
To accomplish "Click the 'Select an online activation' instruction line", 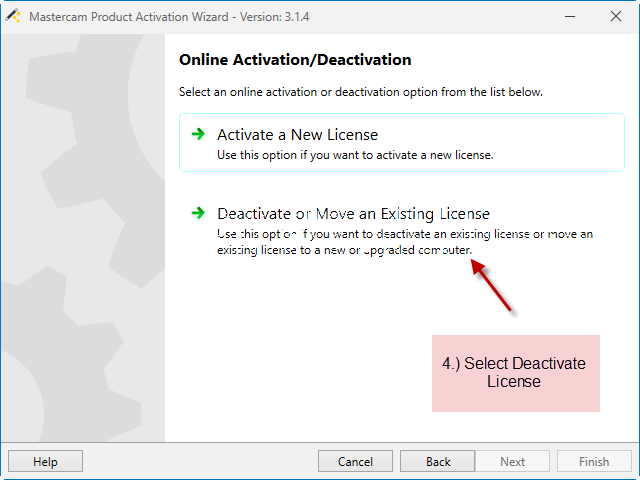I will click(x=361, y=92).
